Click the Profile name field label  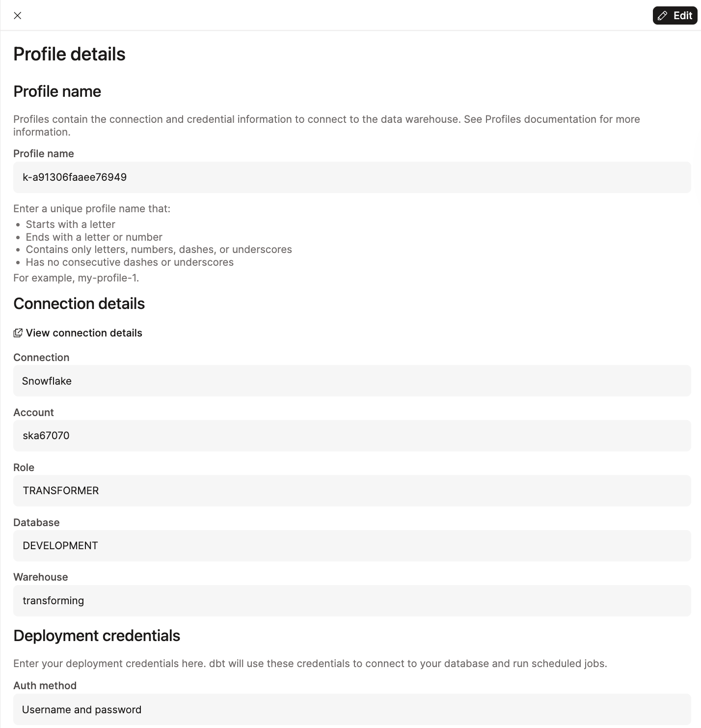(44, 153)
